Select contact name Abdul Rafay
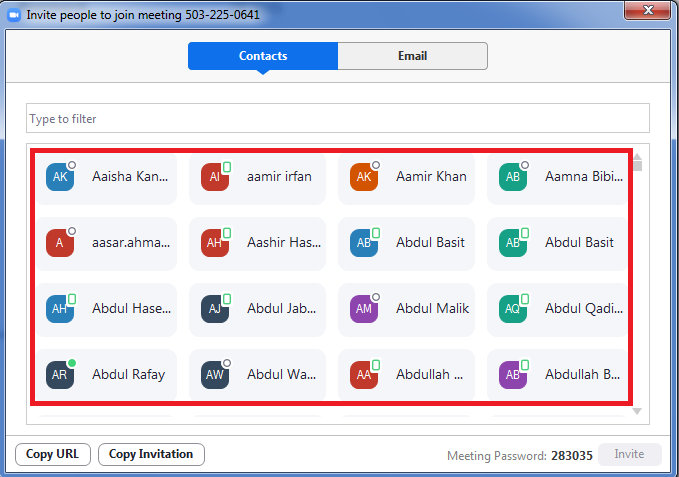This screenshot has width=679, height=477. pyautogui.click(x=129, y=375)
